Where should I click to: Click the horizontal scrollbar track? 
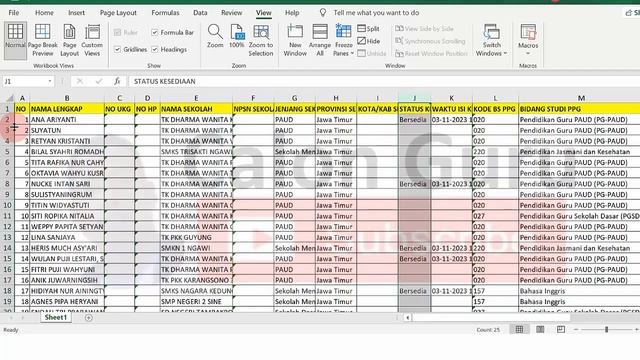490,318
